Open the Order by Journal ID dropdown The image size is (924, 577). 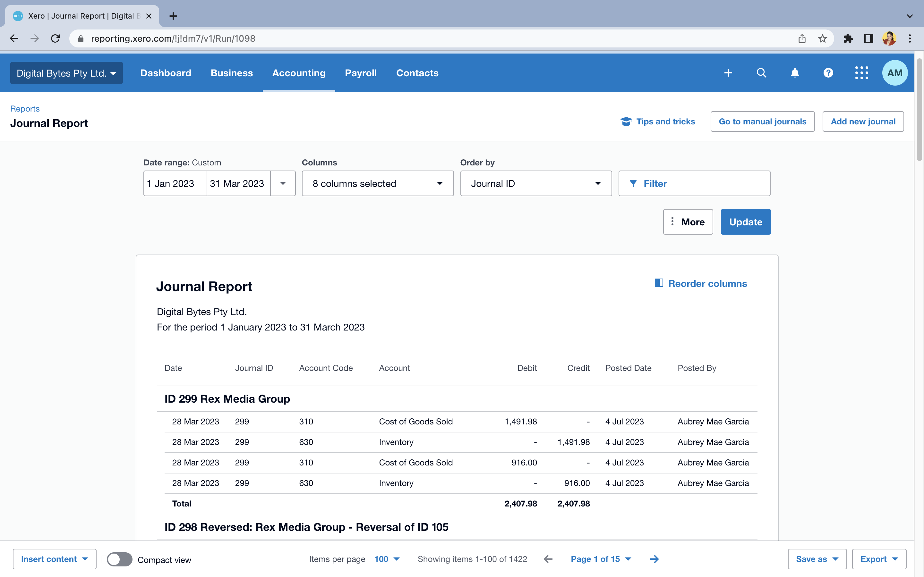(x=536, y=184)
